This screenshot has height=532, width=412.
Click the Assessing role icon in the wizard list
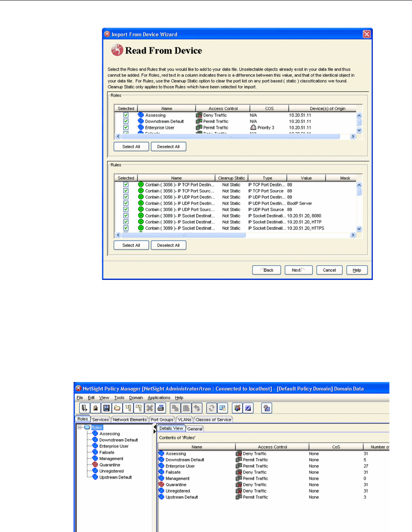coord(141,115)
